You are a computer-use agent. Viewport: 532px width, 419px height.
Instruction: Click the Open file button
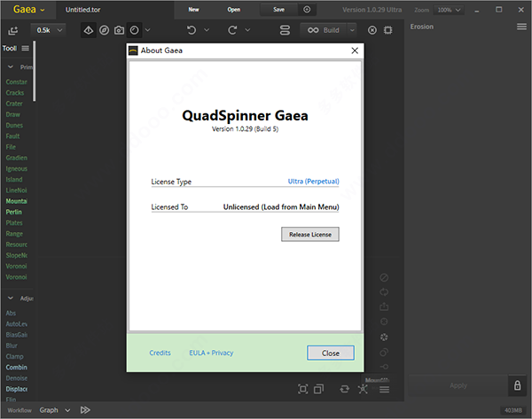pos(234,10)
